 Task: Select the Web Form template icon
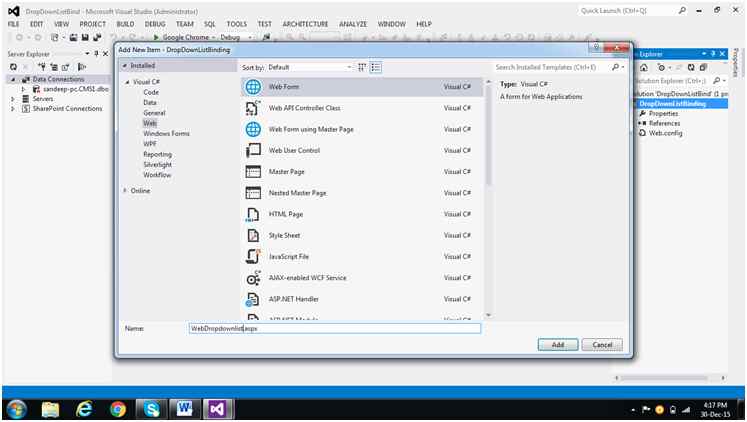253,87
